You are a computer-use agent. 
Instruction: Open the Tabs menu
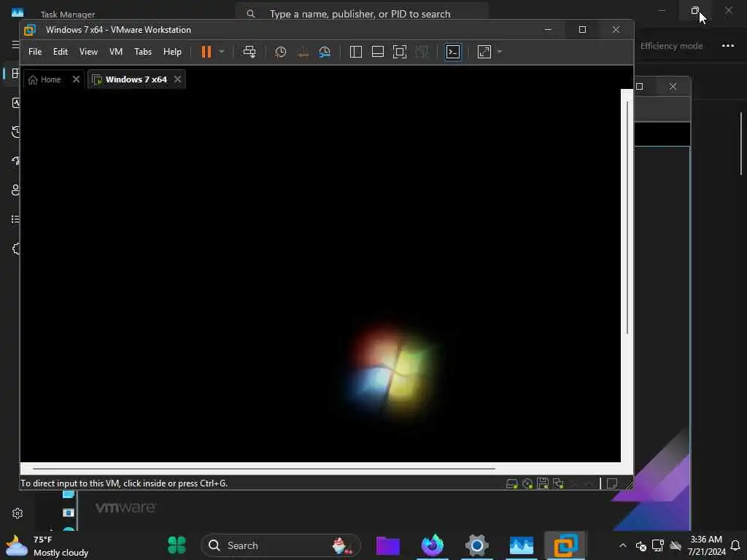[x=142, y=52]
